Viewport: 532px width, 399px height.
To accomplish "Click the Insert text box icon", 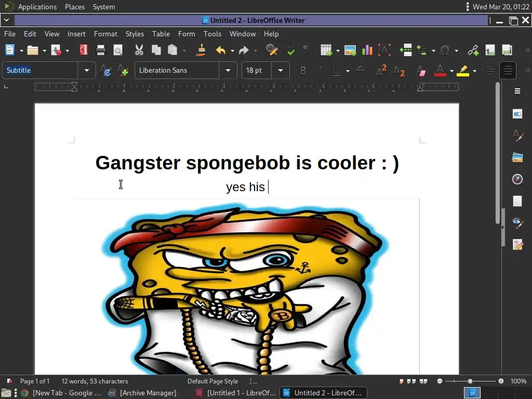I will pyautogui.click(x=384, y=50).
